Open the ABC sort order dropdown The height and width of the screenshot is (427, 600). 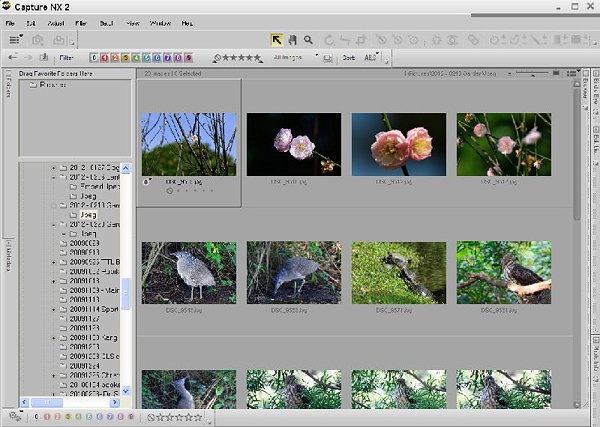pos(371,57)
